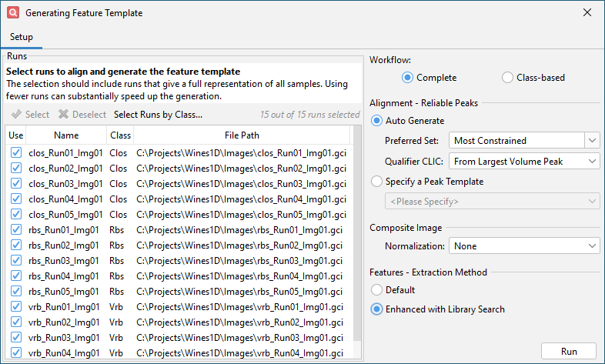Switch to the Setup tab
The width and height of the screenshot is (605, 364).
click(x=21, y=37)
